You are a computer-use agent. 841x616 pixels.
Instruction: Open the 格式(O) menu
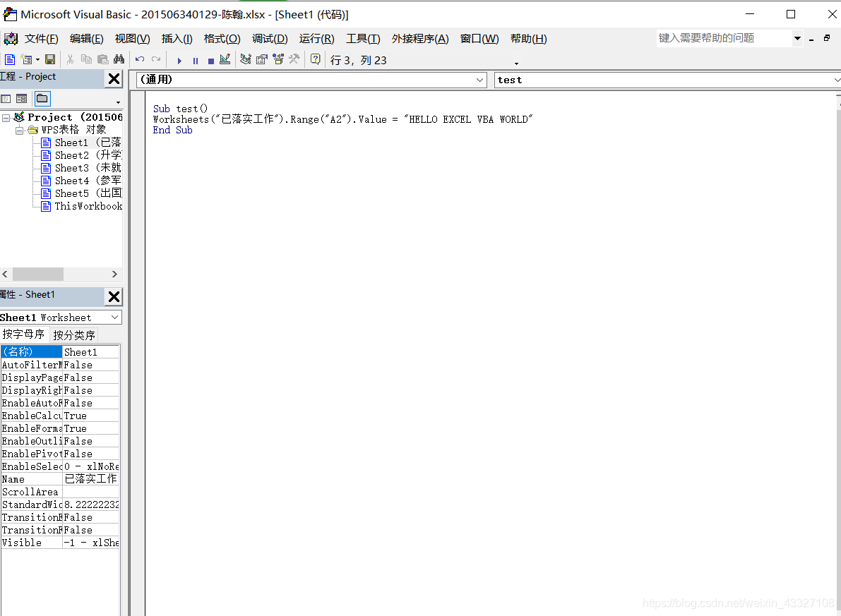click(x=222, y=39)
